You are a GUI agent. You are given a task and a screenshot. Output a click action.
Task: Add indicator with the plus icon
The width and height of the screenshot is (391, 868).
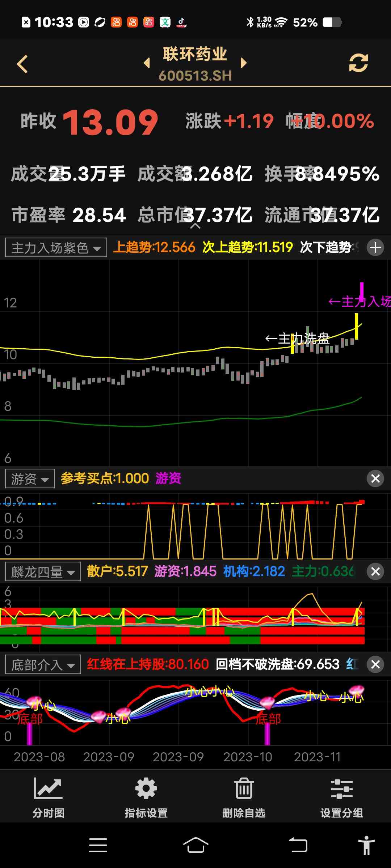pos(375,248)
